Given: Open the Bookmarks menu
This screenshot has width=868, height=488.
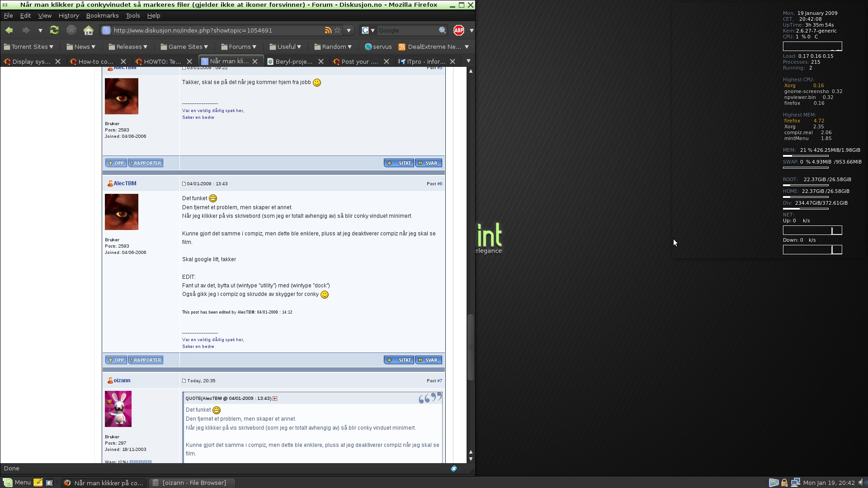Looking at the screenshot, I should [102, 15].
